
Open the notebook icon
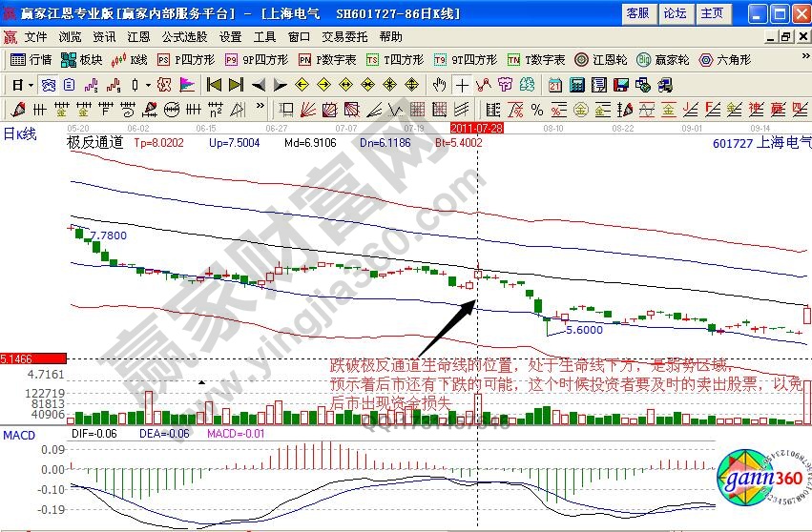coord(599,85)
